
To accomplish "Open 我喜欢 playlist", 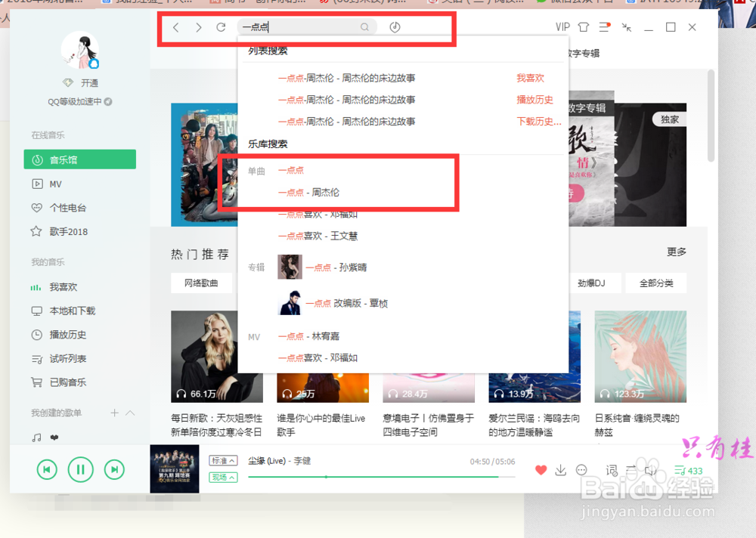I will point(54,287).
